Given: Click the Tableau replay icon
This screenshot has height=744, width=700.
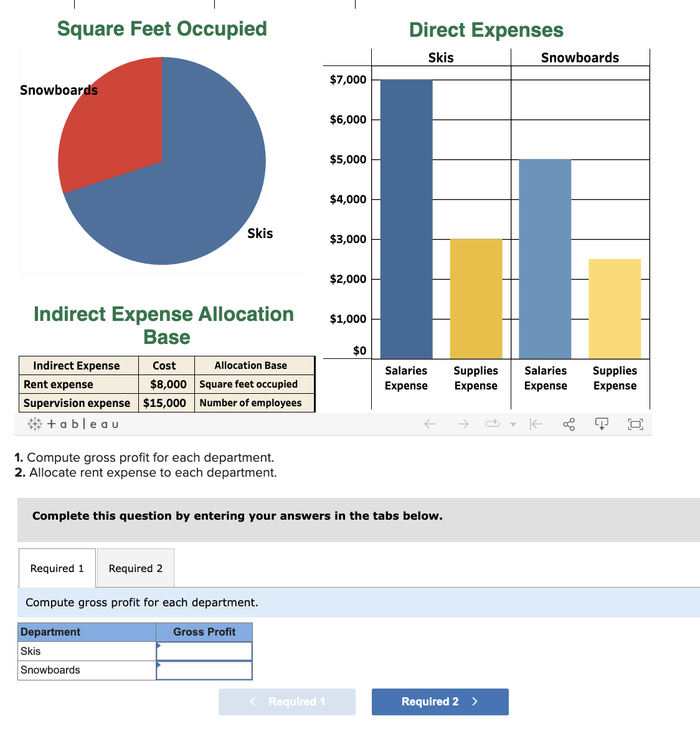Looking at the screenshot, I should (492, 423).
